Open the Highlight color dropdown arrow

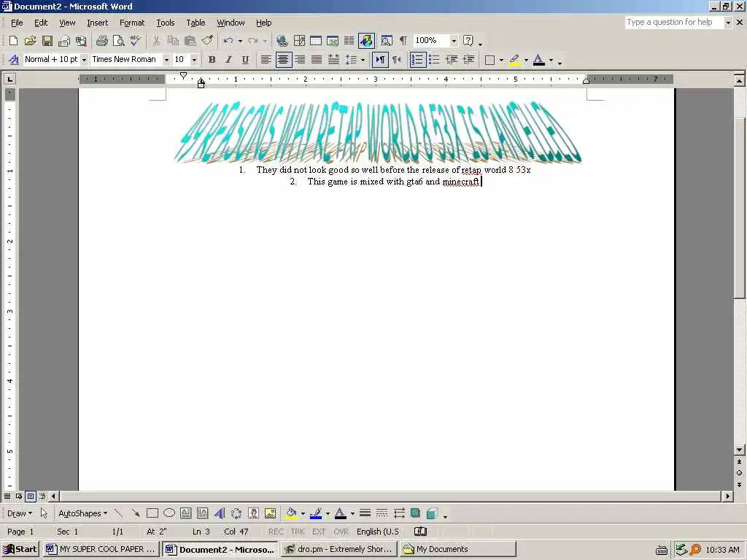click(526, 60)
